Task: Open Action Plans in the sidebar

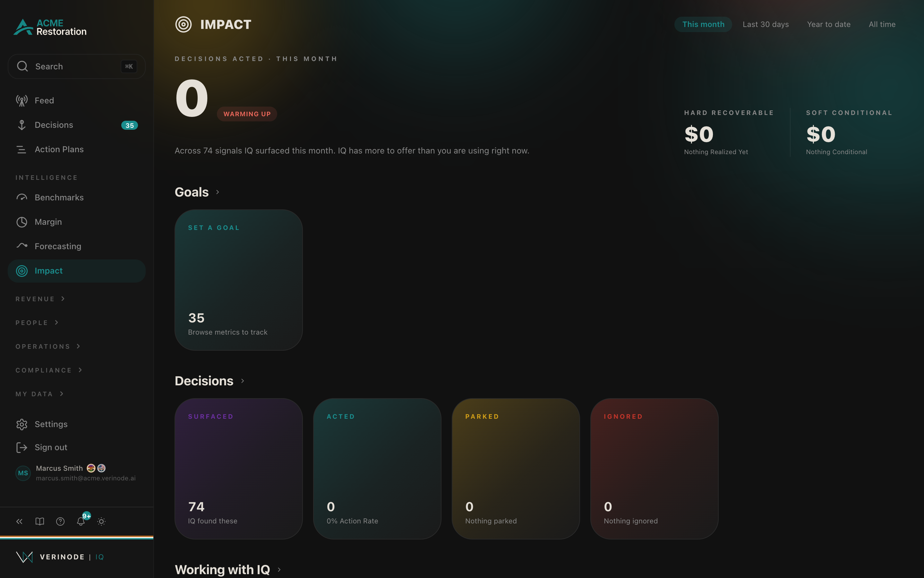Action: tap(76, 149)
